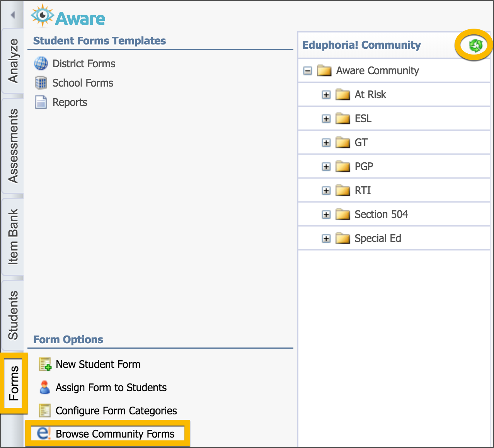Select the Forms tab
This screenshot has width=494, height=448.
pos(14,383)
